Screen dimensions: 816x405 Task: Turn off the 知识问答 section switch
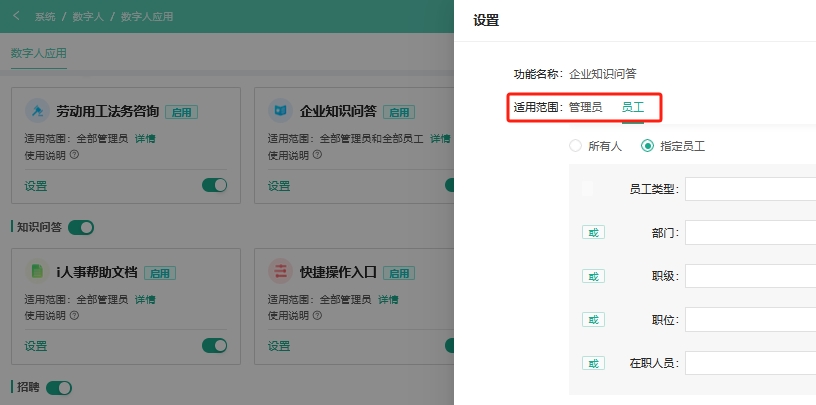tap(80, 227)
